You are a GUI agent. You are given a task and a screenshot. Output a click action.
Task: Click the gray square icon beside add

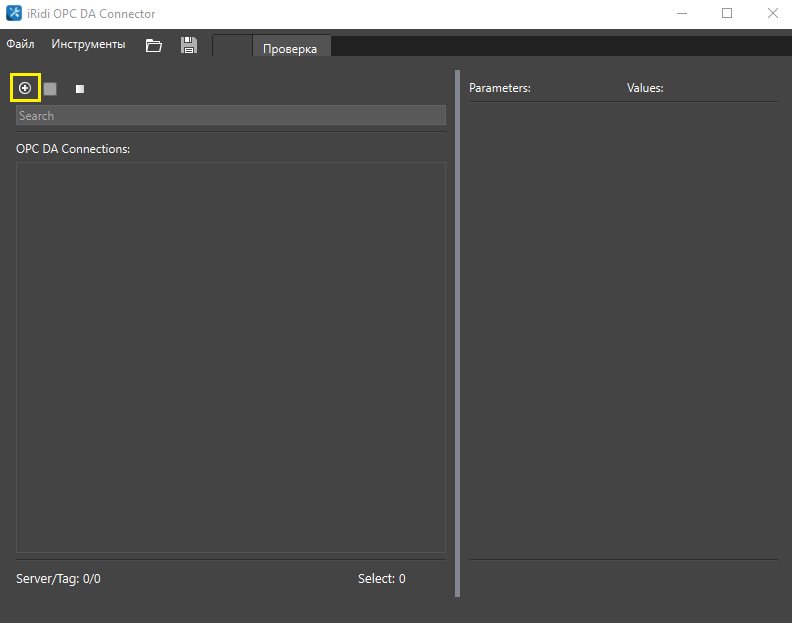pyautogui.click(x=50, y=89)
